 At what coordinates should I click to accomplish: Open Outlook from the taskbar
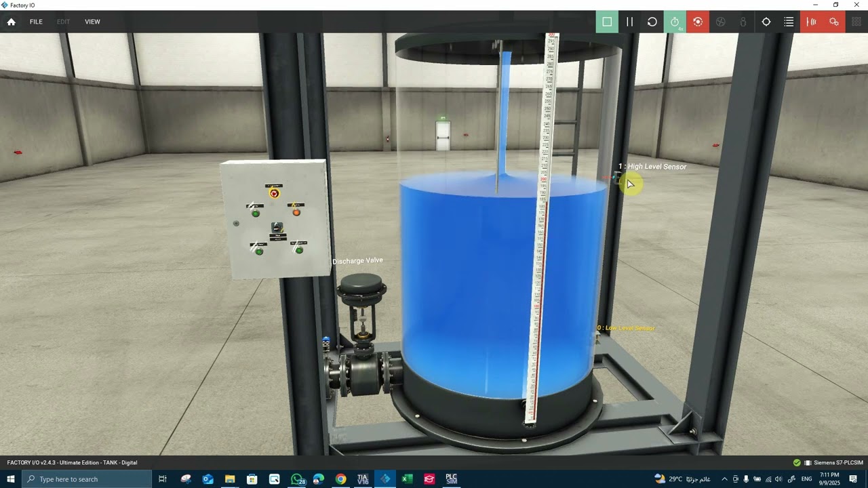[x=208, y=479]
